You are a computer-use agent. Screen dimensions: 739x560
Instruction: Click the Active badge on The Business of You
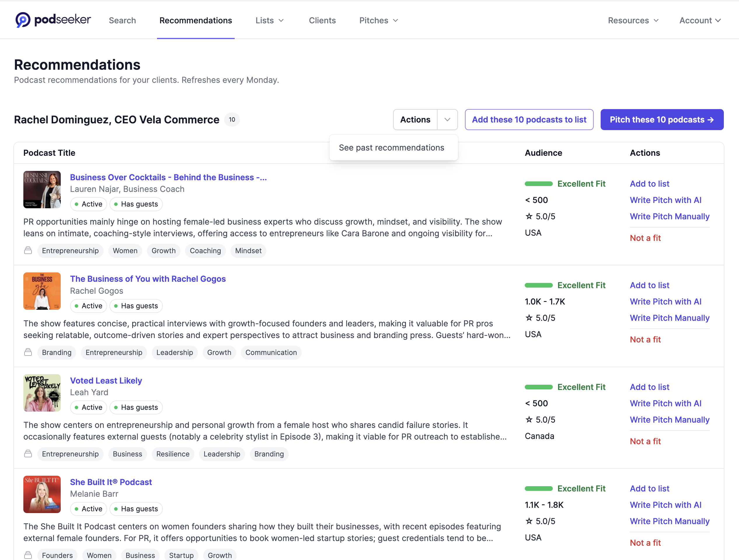pyautogui.click(x=88, y=306)
